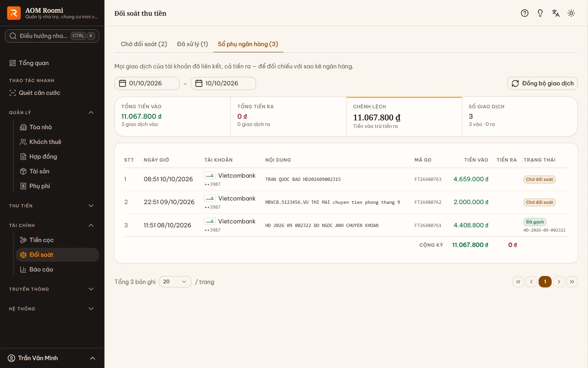Expand the Truyền thông section
Viewport: 588px width, 368px height.
(52, 289)
